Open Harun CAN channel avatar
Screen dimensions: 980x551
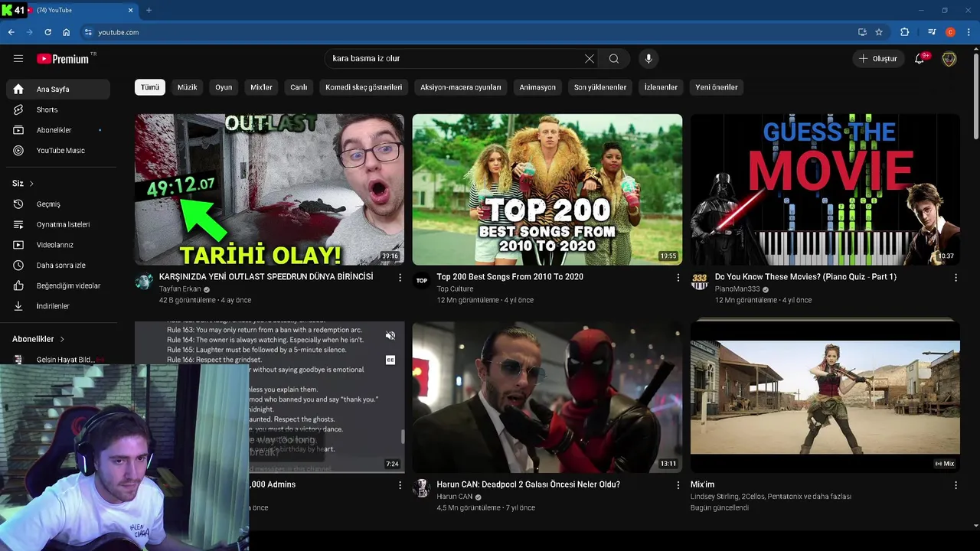coord(422,488)
